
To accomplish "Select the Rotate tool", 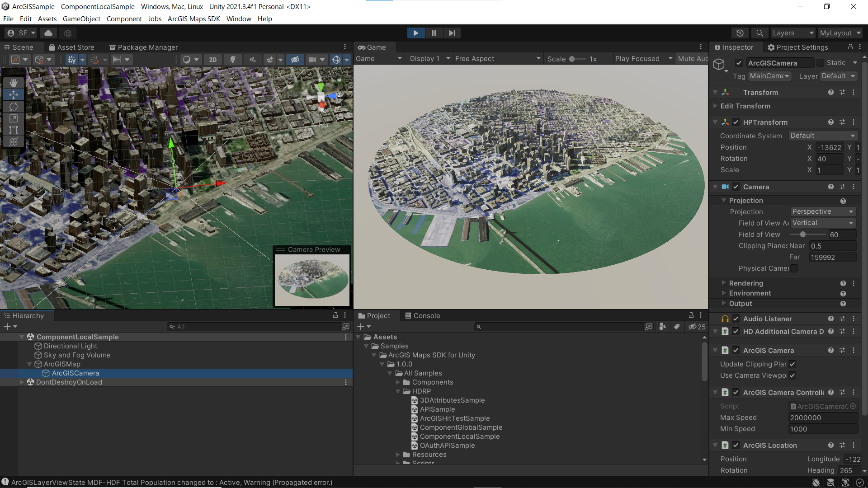I will (14, 107).
